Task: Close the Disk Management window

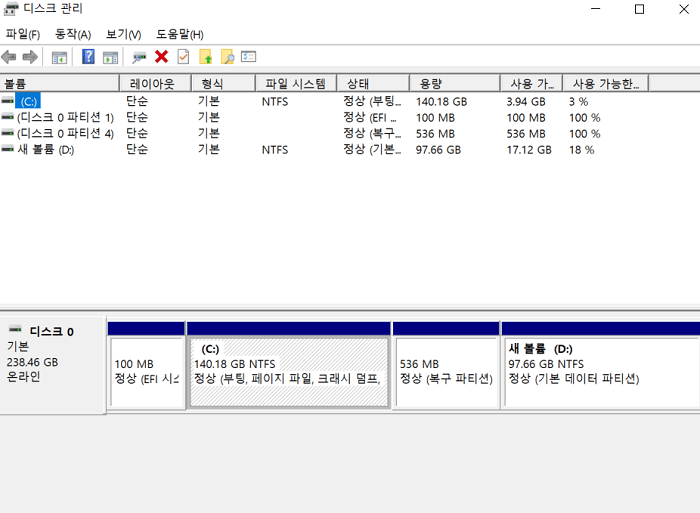Action: [683, 9]
